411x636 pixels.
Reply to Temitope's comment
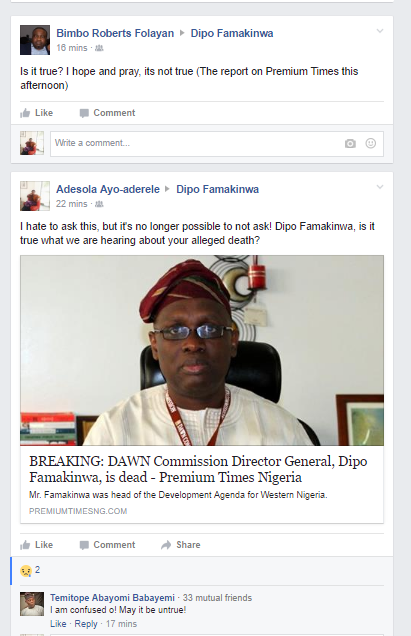[86, 624]
